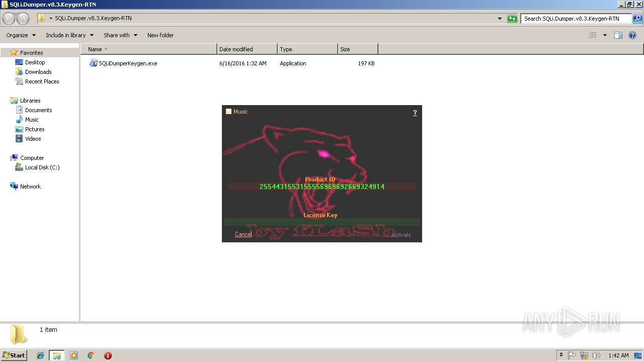The width and height of the screenshot is (644, 362).
Task: Open the Documents library
Action: pyautogui.click(x=38, y=110)
